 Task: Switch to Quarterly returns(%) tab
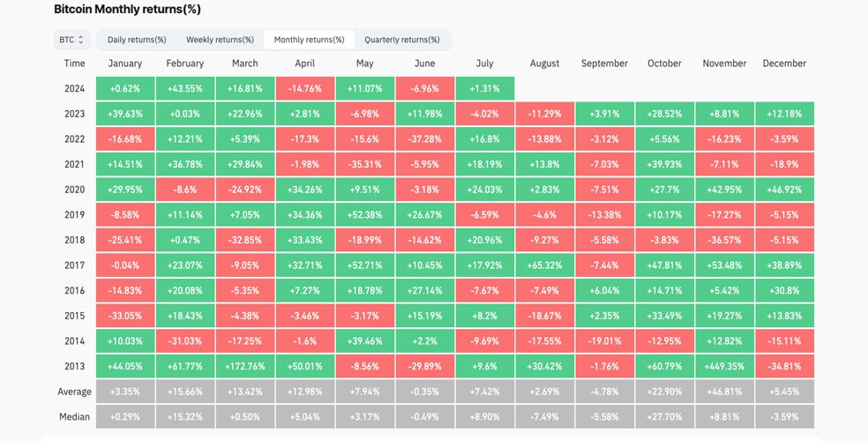click(401, 40)
